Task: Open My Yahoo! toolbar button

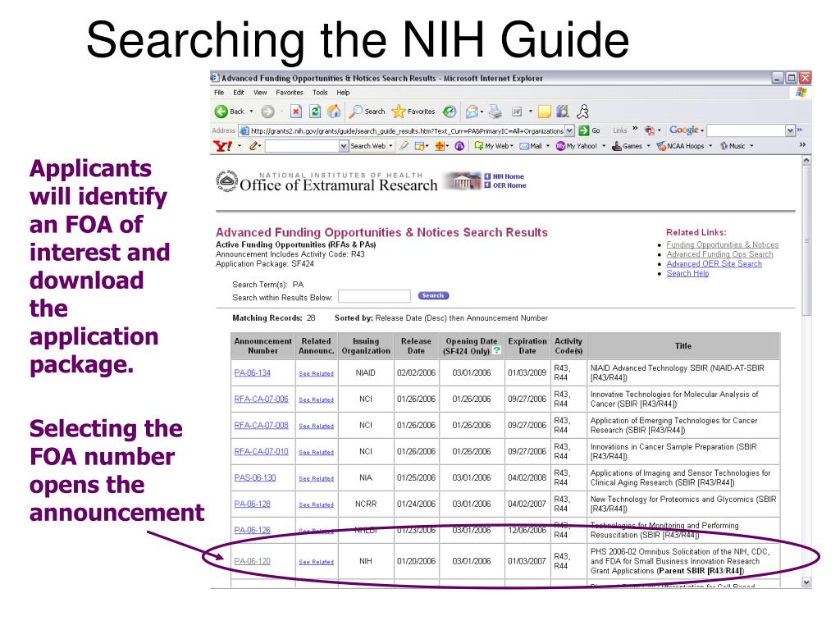Action: click(577, 146)
